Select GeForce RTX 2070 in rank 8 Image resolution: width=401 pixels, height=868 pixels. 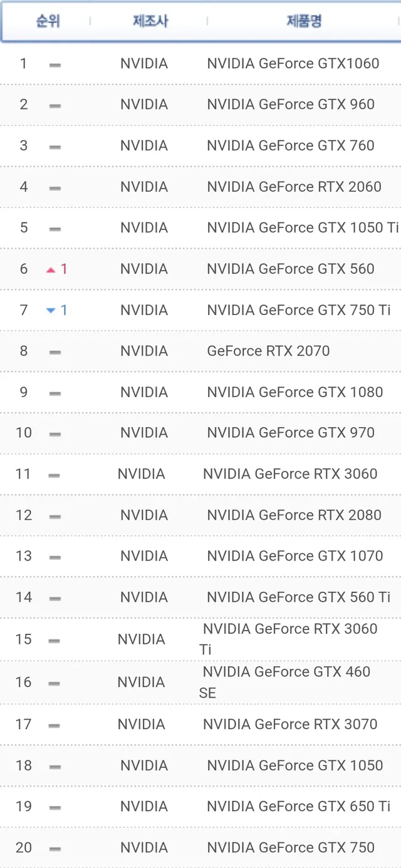click(268, 351)
